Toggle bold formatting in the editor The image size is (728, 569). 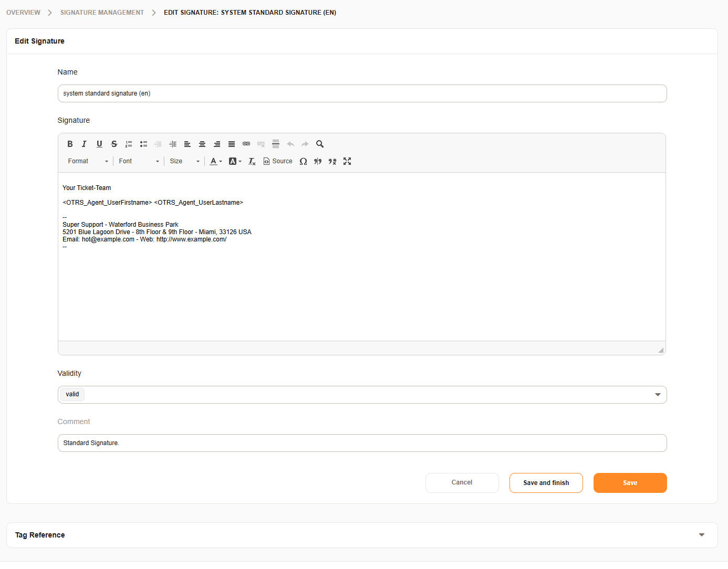(x=70, y=144)
